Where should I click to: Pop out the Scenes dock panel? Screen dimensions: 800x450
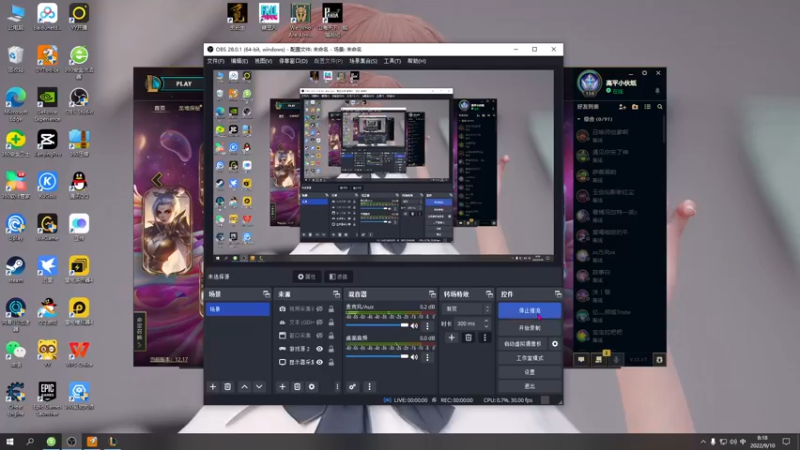[266, 294]
